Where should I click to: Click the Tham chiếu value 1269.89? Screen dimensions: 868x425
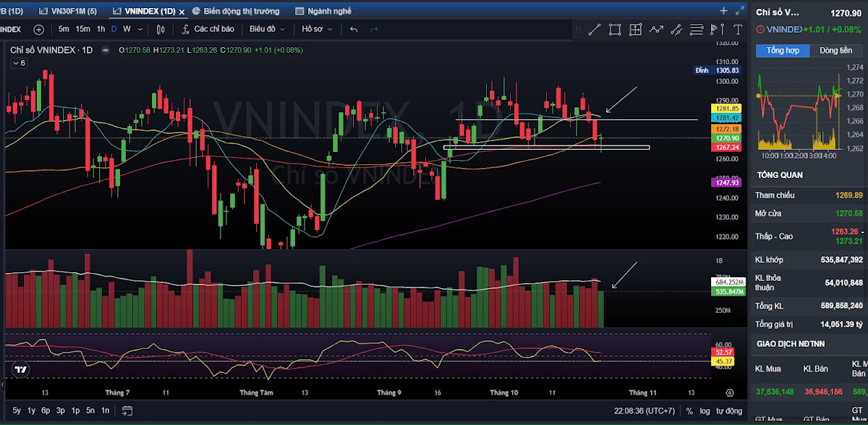coord(848,195)
